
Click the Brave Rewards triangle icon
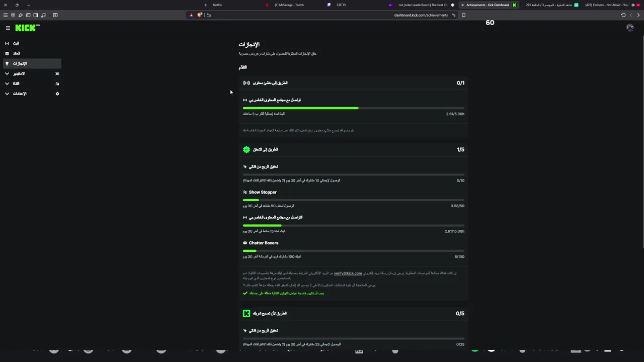pyautogui.click(x=191, y=15)
